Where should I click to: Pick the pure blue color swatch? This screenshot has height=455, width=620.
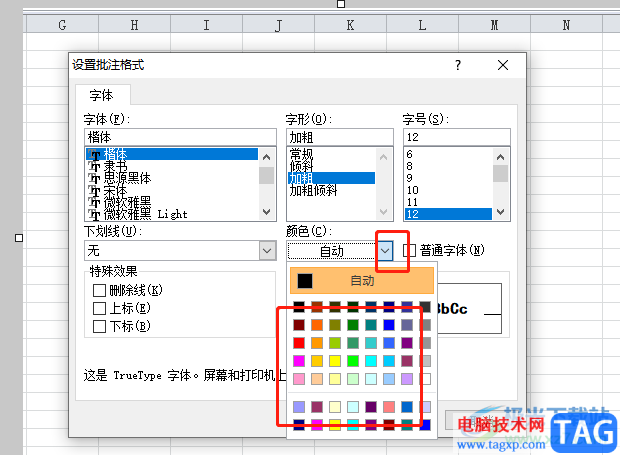click(x=389, y=325)
